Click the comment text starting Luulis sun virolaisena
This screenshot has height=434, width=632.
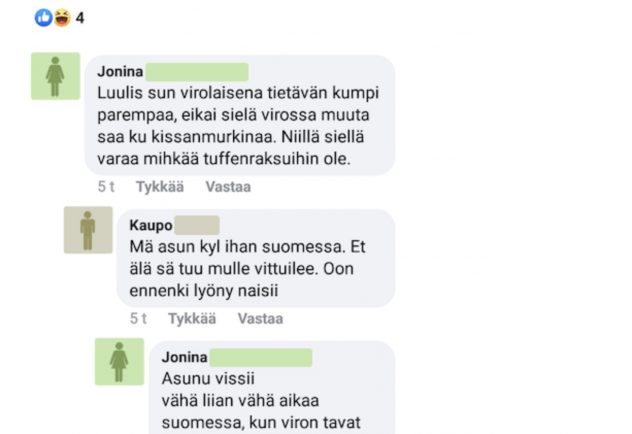click(238, 126)
